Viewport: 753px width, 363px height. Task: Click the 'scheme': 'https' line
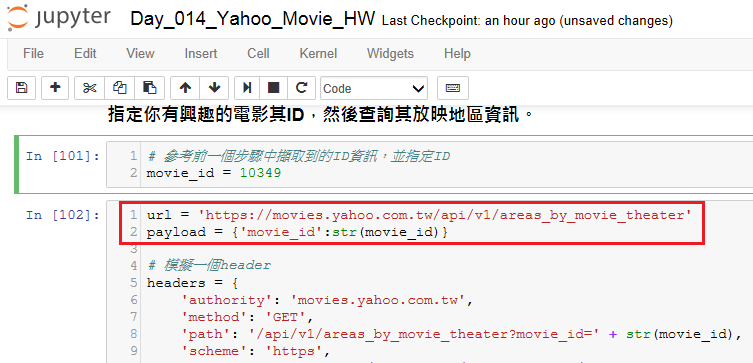pyautogui.click(x=255, y=351)
